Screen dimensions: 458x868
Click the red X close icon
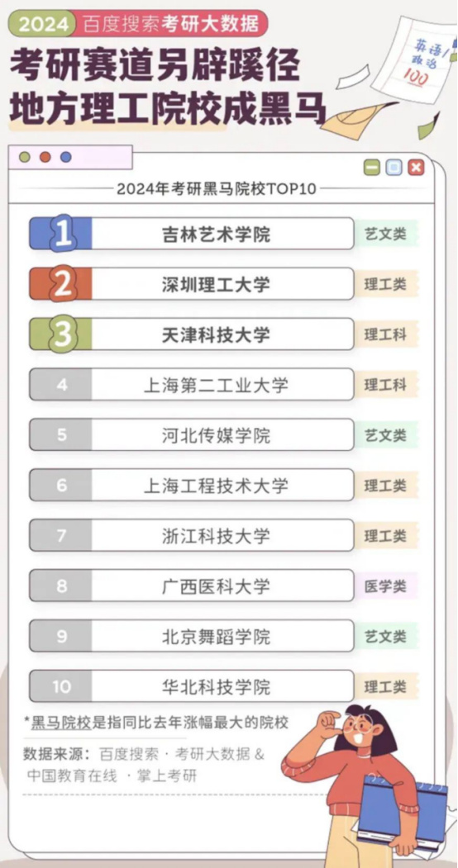click(416, 168)
